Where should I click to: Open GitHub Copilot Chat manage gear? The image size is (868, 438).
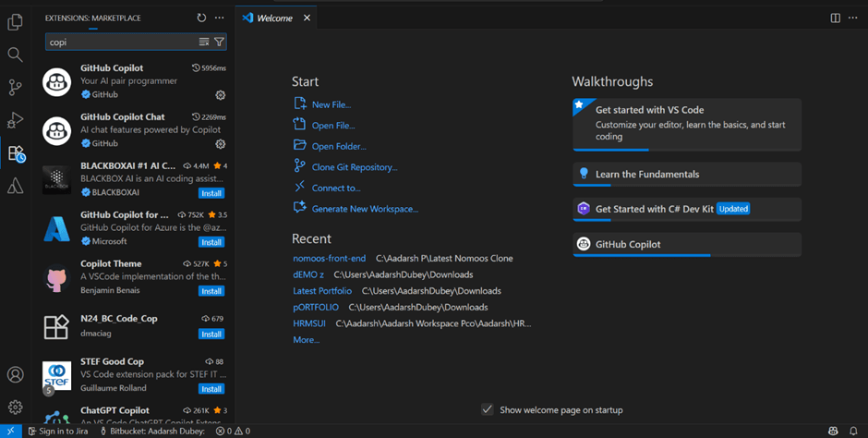pos(220,144)
